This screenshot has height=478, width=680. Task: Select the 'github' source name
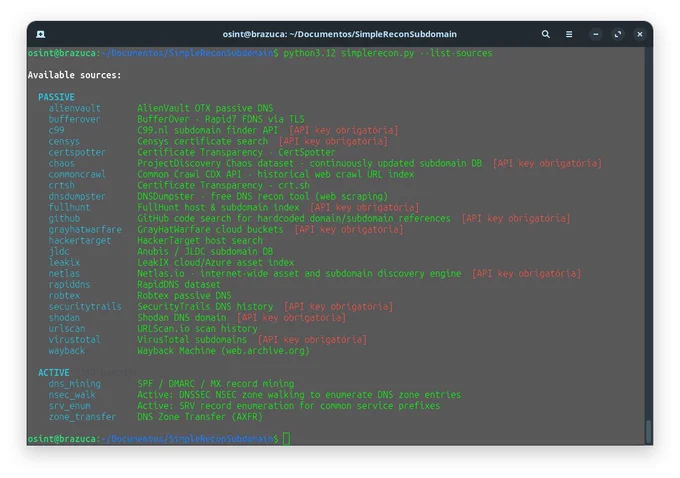click(x=64, y=219)
